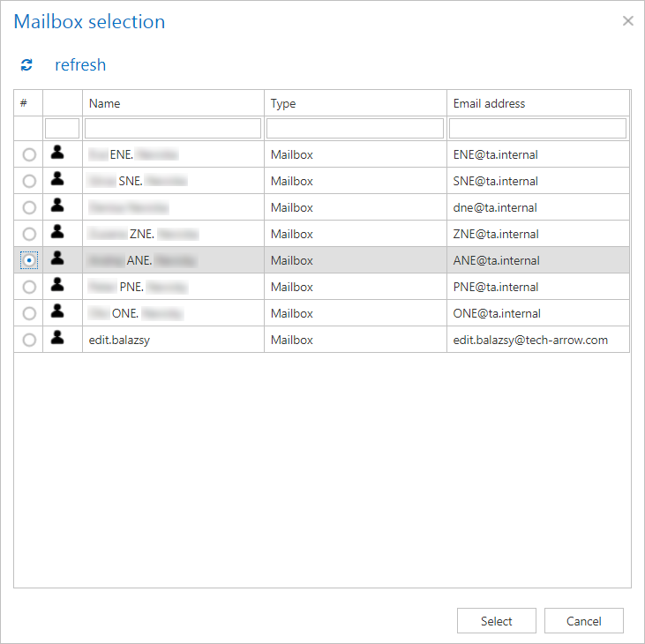The width and height of the screenshot is (645, 644).
Task: Click the person icon in the PNE row
Action: point(57,286)
